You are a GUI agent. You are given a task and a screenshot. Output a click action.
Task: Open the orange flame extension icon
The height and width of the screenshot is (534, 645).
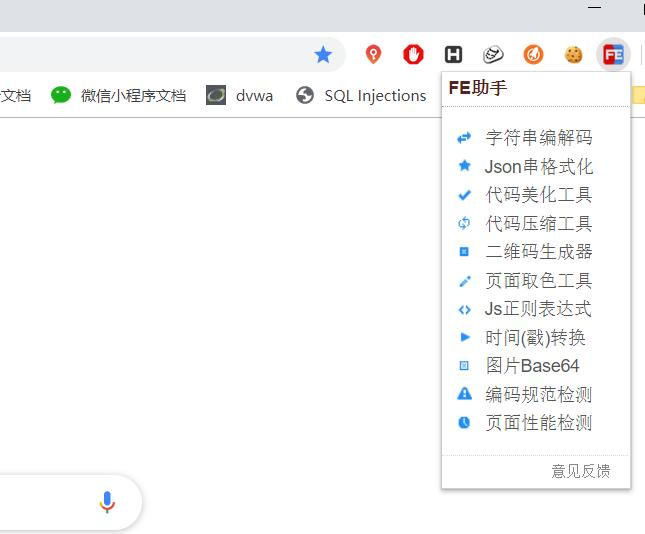point(533,54)
